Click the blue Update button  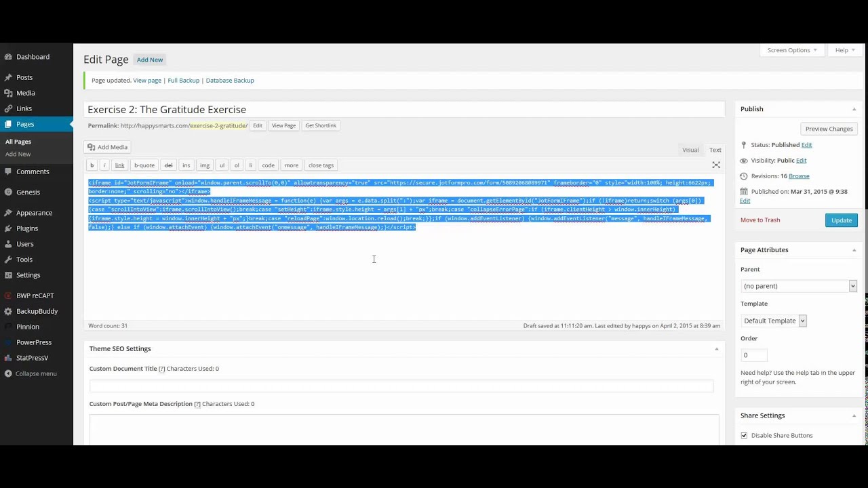[x=842, y=220]
